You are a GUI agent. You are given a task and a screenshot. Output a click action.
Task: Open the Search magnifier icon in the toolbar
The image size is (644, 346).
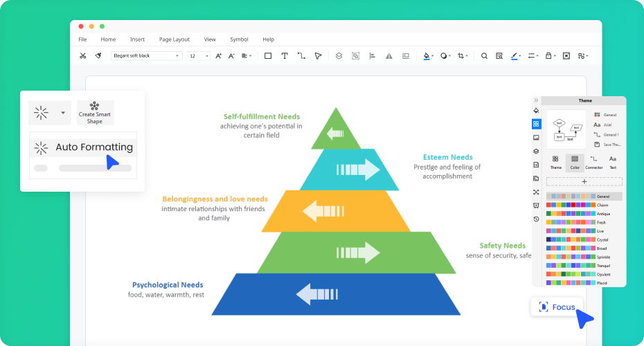click(484, 56)
